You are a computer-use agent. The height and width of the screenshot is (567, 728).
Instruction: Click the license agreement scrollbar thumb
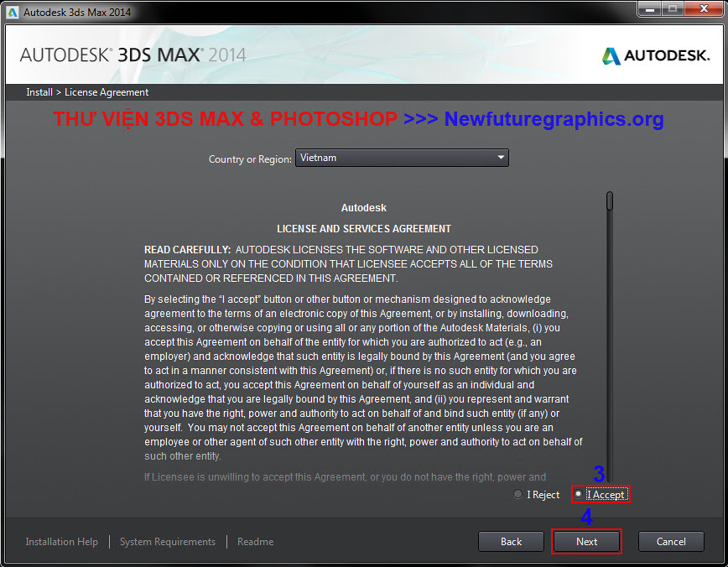click(610, 201)
